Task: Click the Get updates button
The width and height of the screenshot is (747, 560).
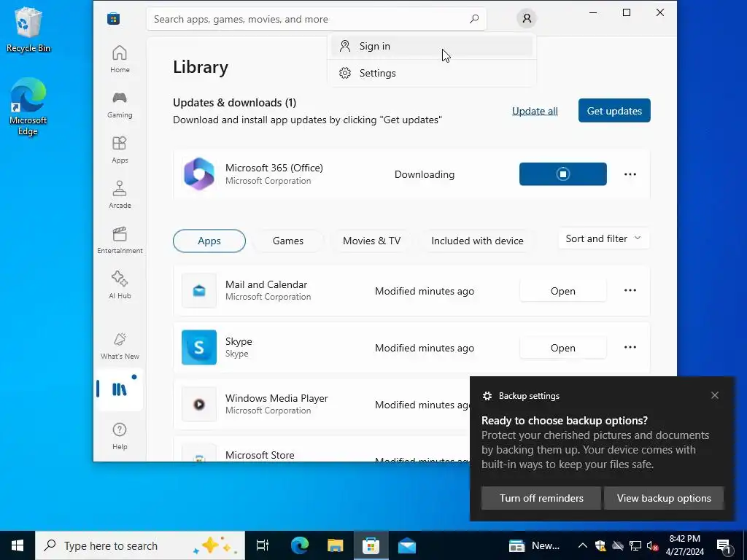Action: pyautogui.click(x=614, y=111)
